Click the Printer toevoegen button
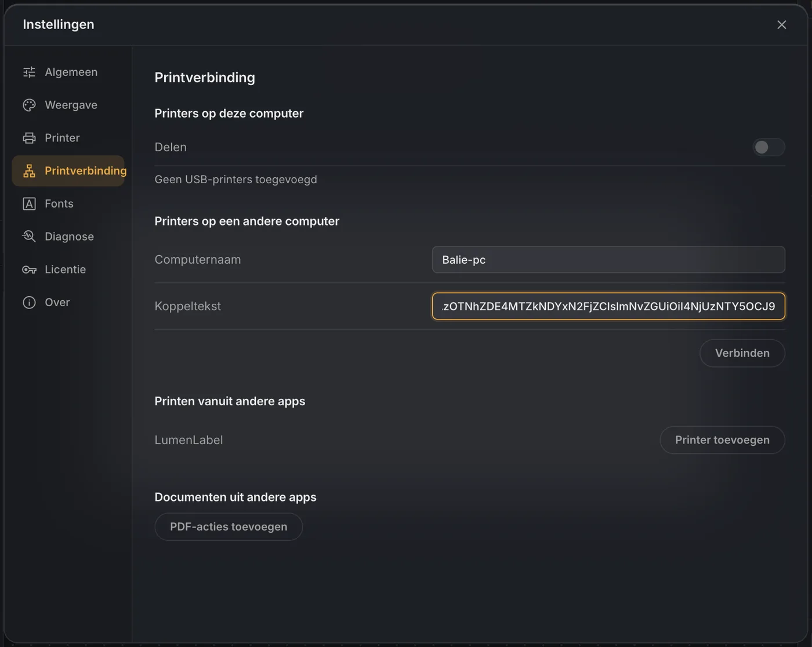This screenshot has height=647, width=812. point(722,440)
